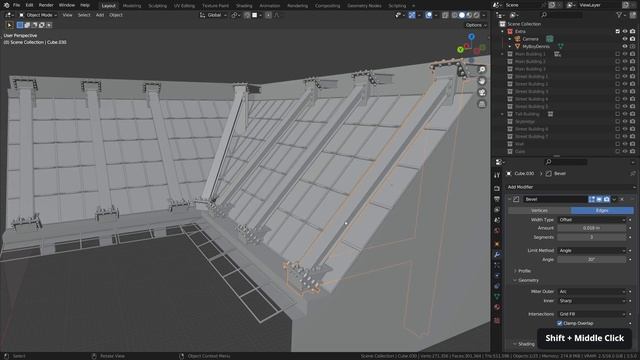The image size is (640, 360).
Task: Toggle X-ray mode icon
Action: (x=445, y=15)
